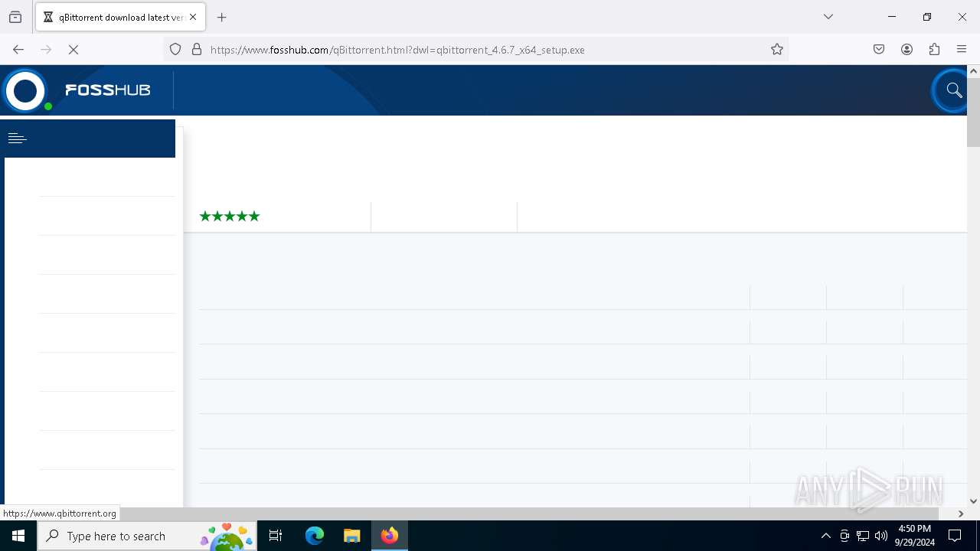Viewport: 980px width, 551px height.
Task: Select Firefox icon on taskbar
Action: (390, 536)
